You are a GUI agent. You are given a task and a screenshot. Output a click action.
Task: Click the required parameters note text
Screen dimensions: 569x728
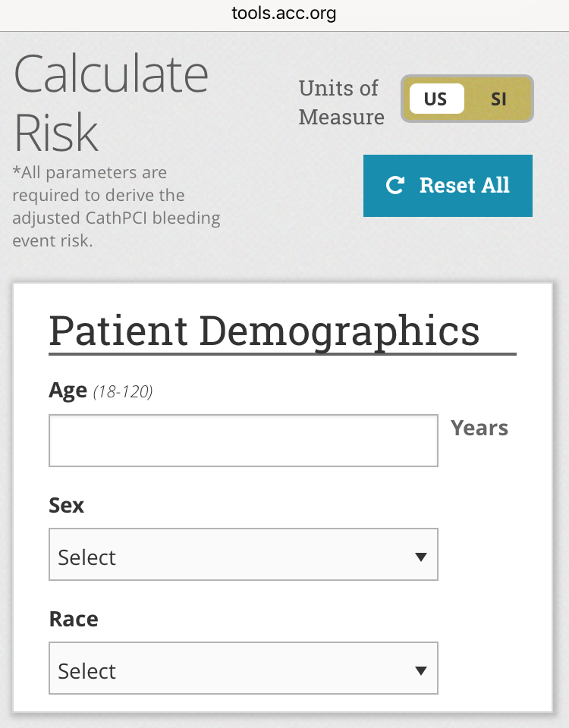pos(115,207)
